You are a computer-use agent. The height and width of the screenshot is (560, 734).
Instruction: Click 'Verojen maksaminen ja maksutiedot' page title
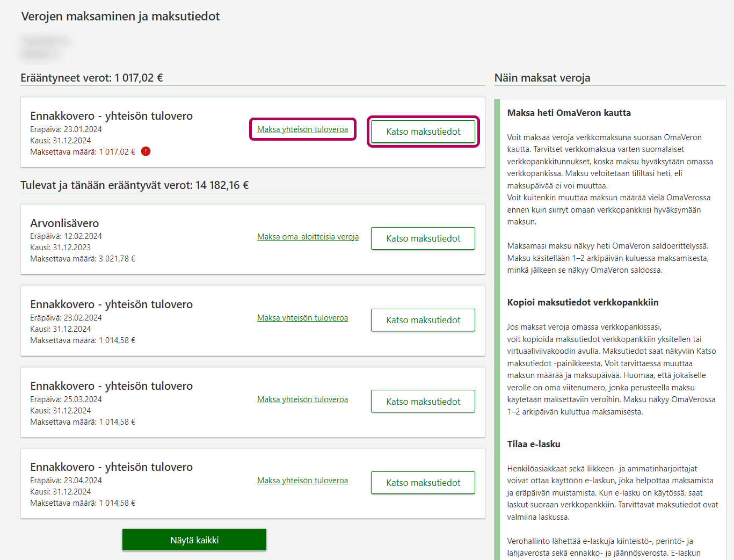(120, 17)
